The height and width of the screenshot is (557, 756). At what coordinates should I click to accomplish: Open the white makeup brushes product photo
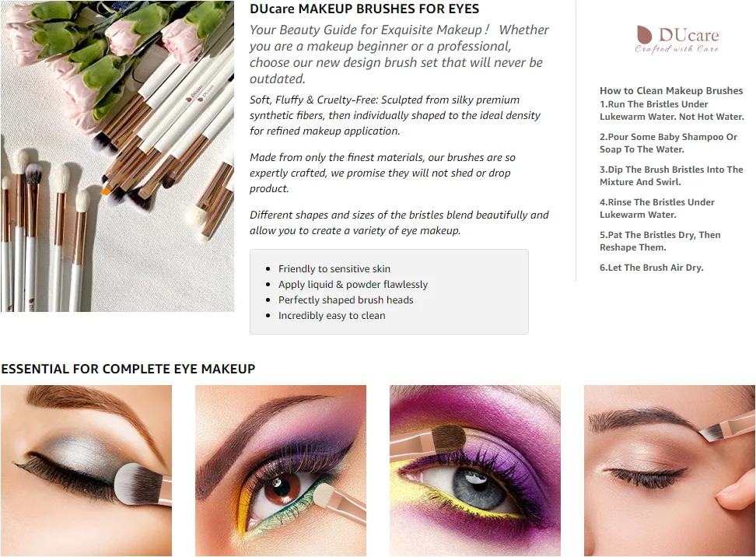point(117,156)
